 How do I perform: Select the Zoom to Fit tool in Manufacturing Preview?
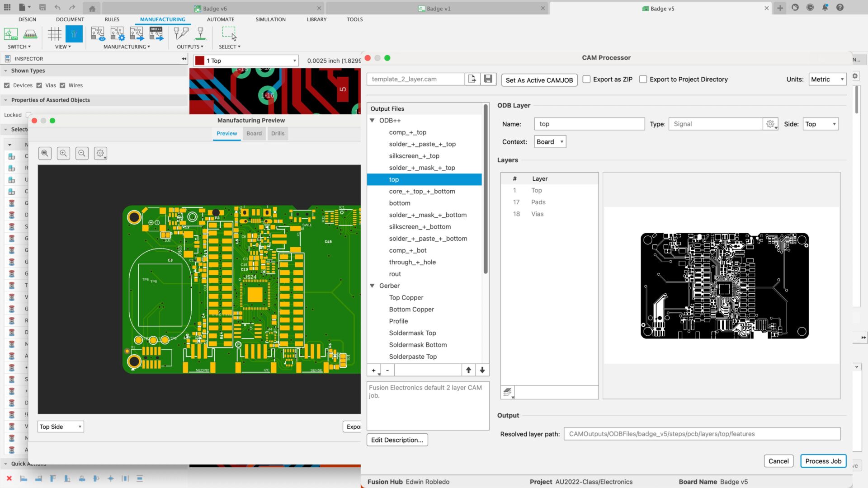tap(45, 153)
